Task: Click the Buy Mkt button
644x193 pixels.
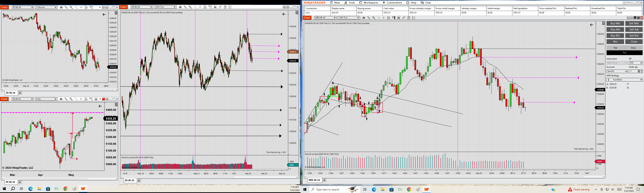Action: tap(615, 23)
